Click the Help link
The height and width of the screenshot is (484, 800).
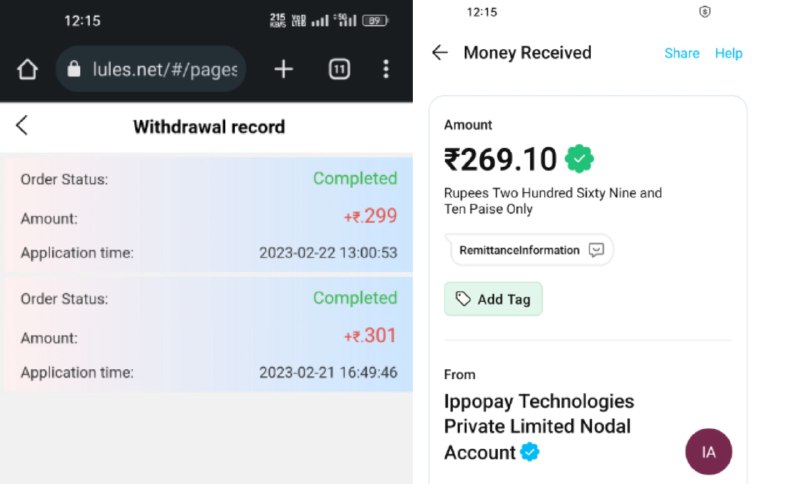tap(729, 53)
